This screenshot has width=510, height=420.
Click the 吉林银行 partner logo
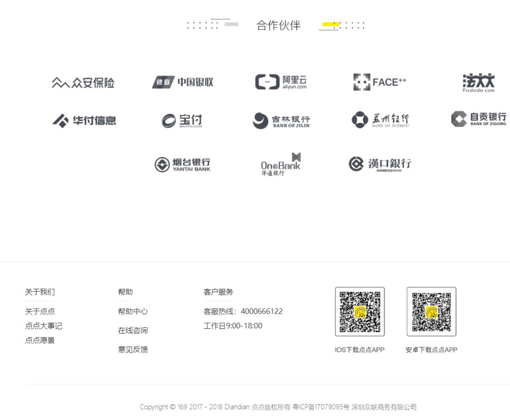(x=282, y=120)
